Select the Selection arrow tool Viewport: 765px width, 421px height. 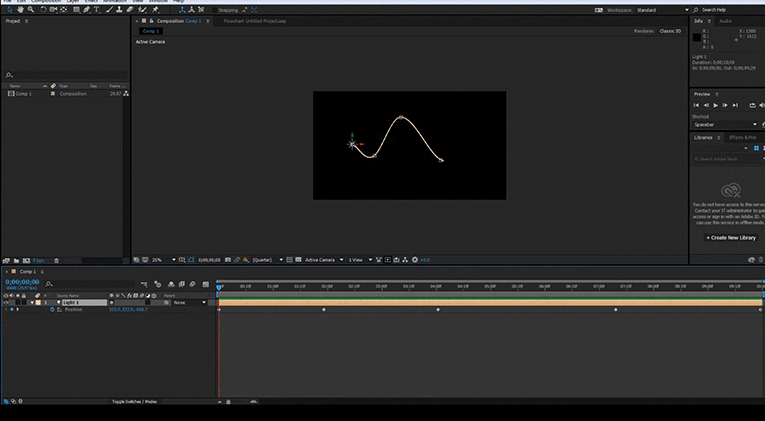point(9,10)
